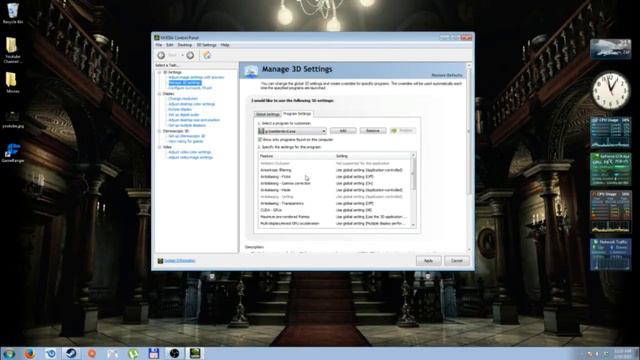Select Adjust video image settings
Screen dimensions: 640x360
(191, 158)
